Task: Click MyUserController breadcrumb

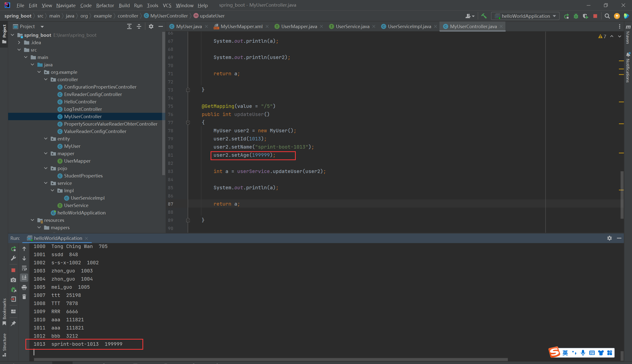Action: click(x=169, y=16)
